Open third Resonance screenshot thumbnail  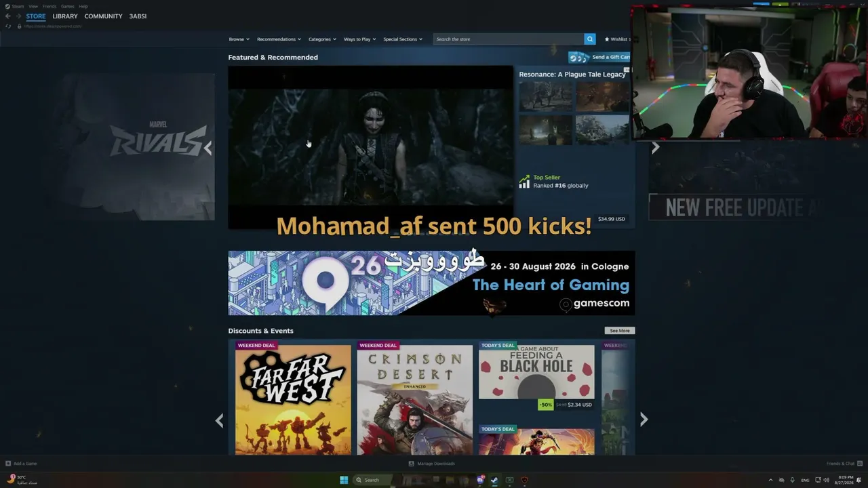pyautogui.click(x=546, y=129)
